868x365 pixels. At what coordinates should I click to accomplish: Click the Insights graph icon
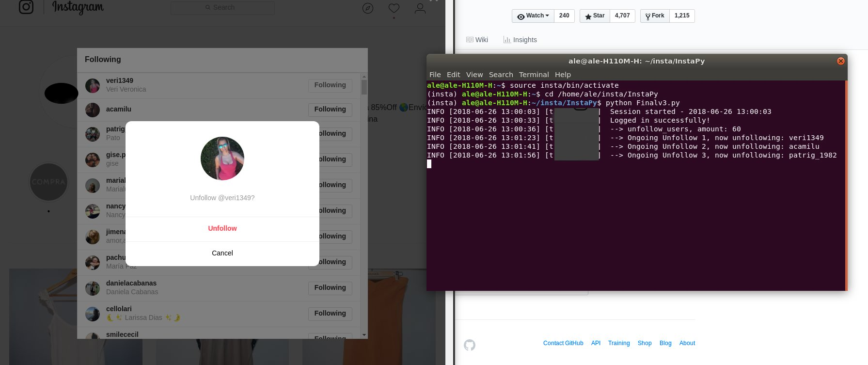[507, 40]
